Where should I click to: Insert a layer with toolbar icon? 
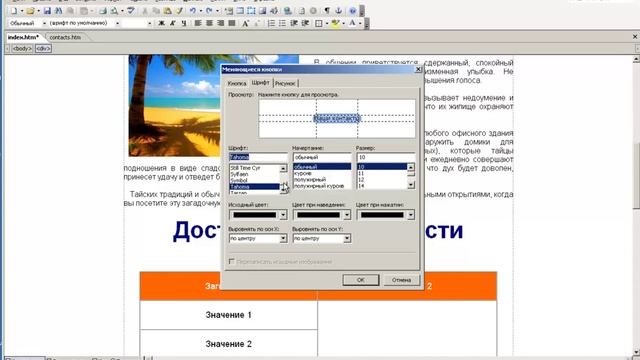pos(252,11)
